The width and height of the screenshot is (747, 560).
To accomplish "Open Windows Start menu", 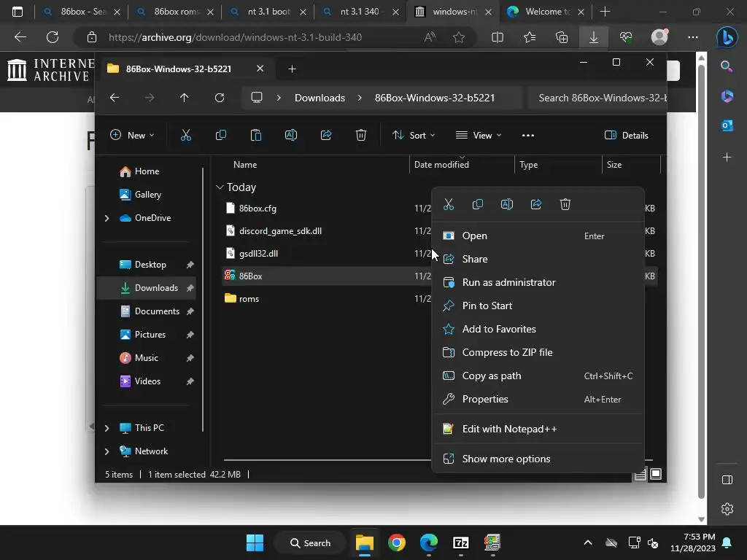I will pyautogui.click(x=255, y=542).
